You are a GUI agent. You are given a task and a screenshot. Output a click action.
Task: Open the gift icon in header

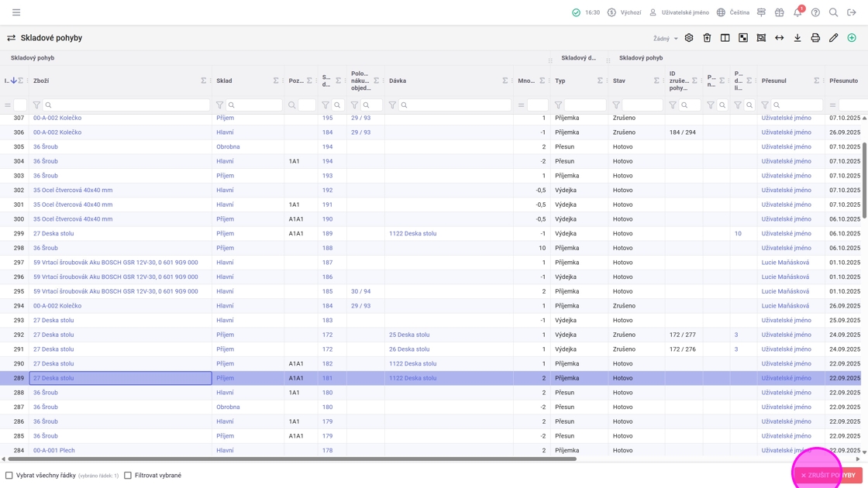click(780, 12)
